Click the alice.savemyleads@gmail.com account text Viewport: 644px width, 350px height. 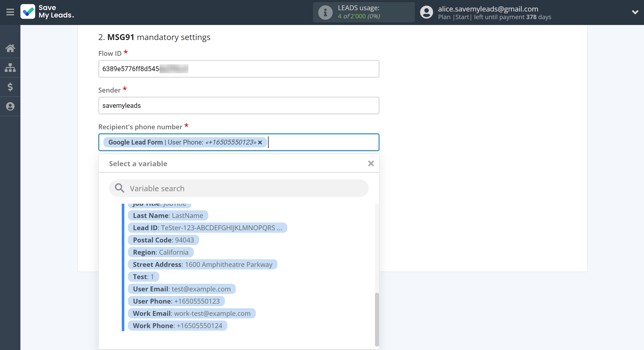pos(488,9)
